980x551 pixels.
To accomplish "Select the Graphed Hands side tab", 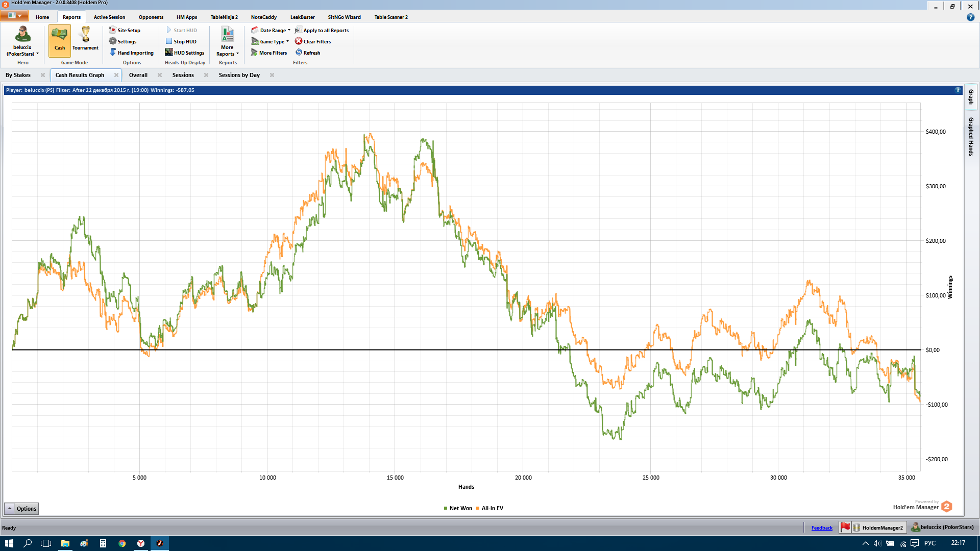I will (971, 136).
